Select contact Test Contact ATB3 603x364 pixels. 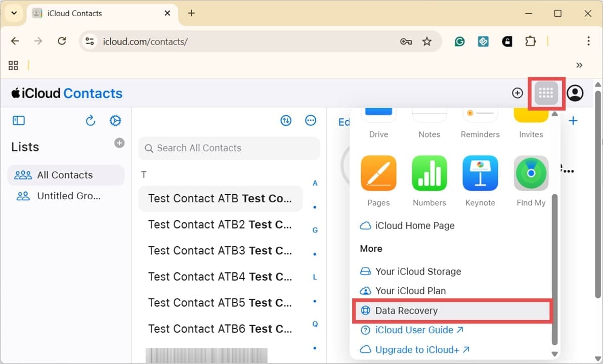221,251
